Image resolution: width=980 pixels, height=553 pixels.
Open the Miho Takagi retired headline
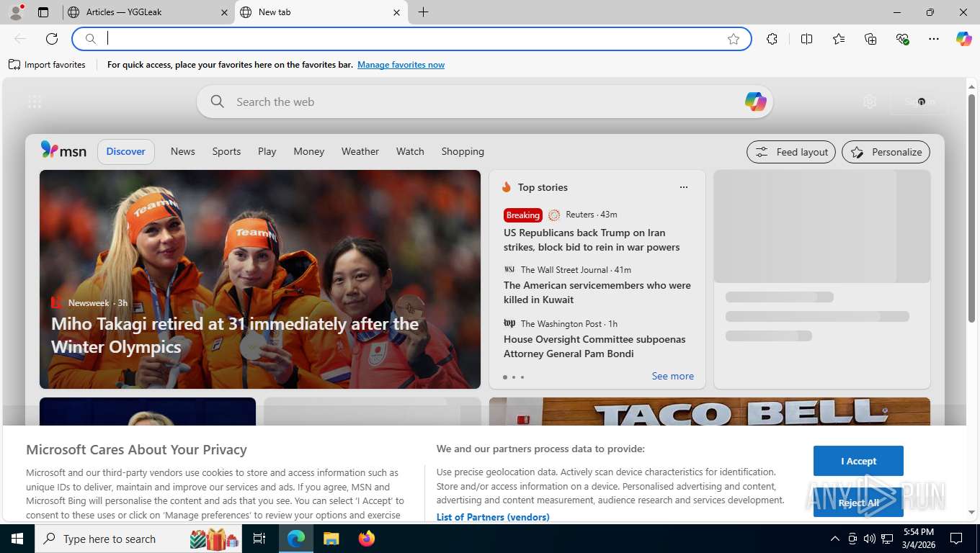(235, 336)
